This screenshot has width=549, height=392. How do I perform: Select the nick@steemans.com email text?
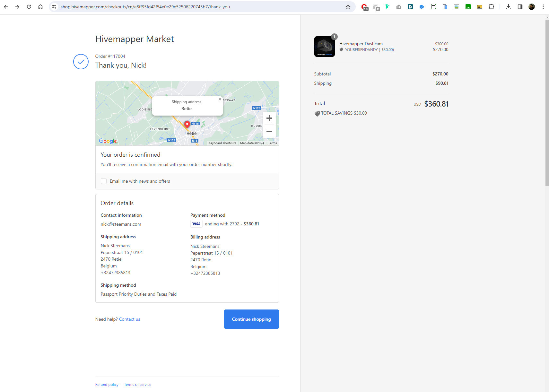[121, 224]
